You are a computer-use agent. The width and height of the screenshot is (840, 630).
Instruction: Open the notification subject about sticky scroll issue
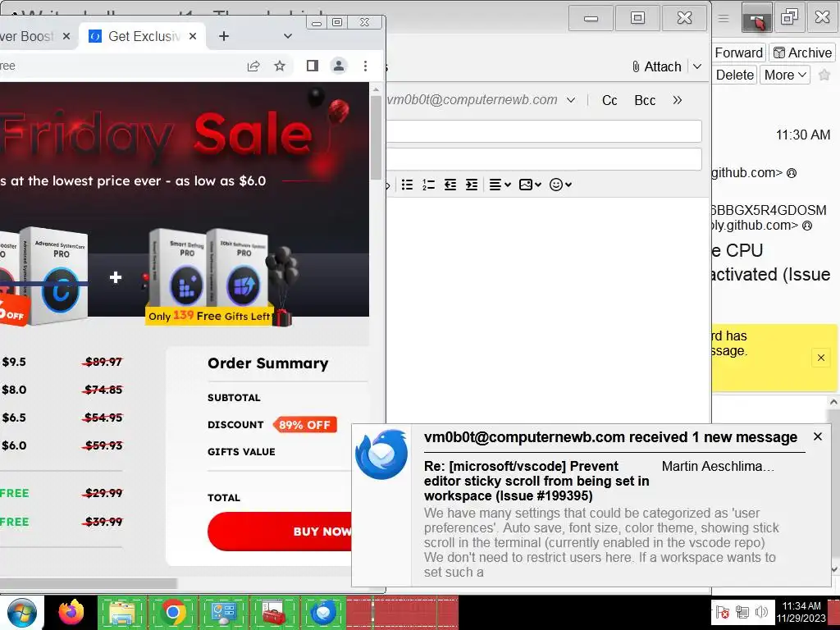click(x=536, y=481)
